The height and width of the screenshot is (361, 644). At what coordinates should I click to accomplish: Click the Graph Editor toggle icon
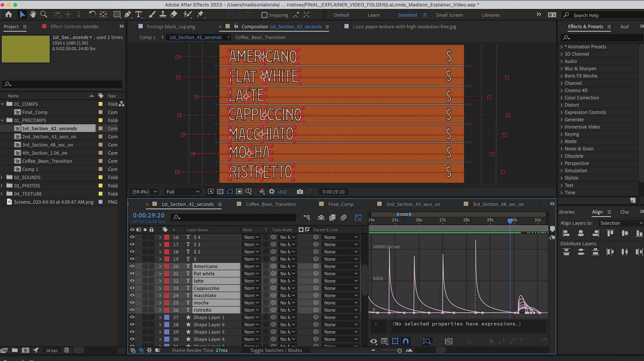click(x=358, y=217)
